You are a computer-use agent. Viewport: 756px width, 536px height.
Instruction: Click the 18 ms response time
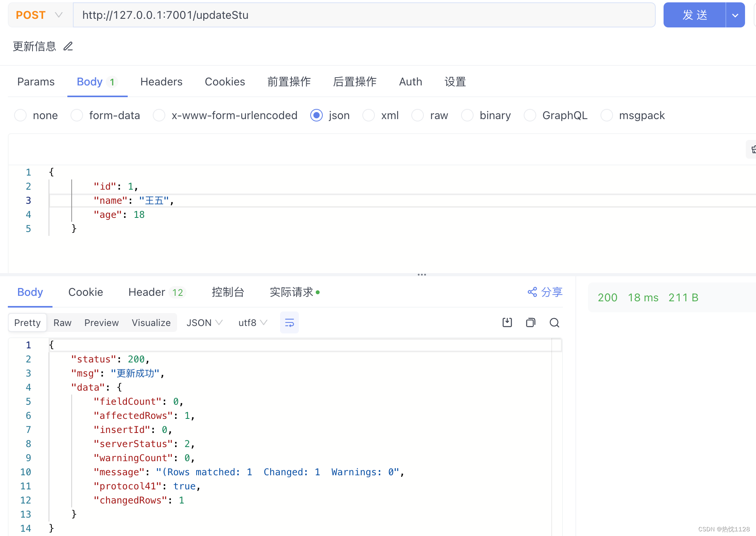(643, 297)
